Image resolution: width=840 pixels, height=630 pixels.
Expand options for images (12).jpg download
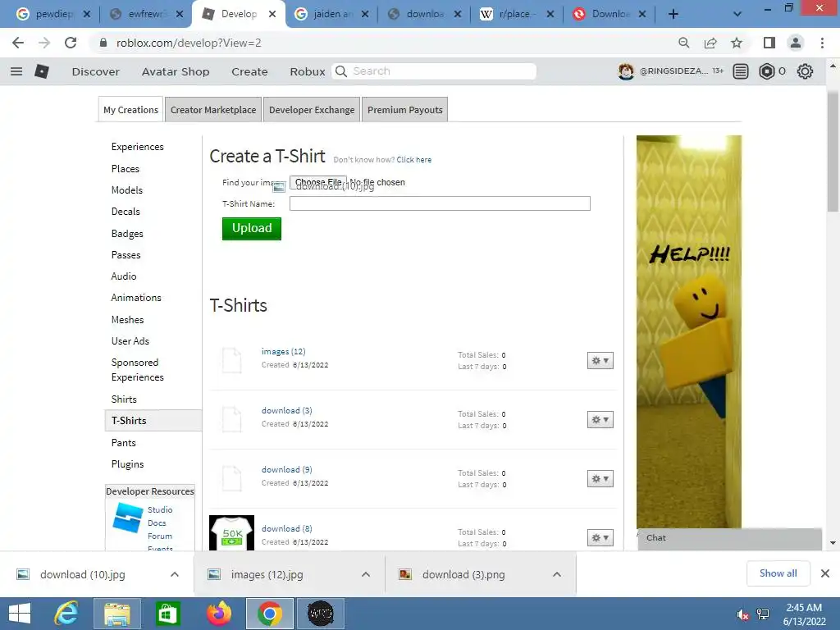click(x=366, y=574)
